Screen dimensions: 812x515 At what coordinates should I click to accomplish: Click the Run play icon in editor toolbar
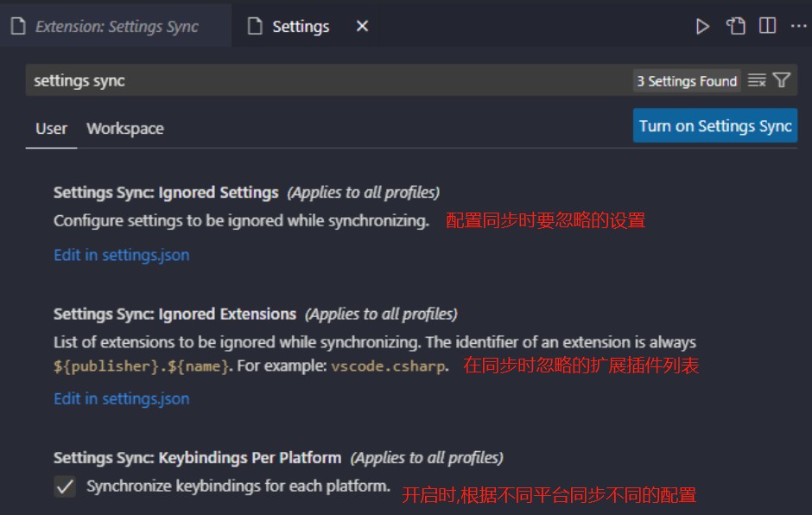click(x=702, y=27)
